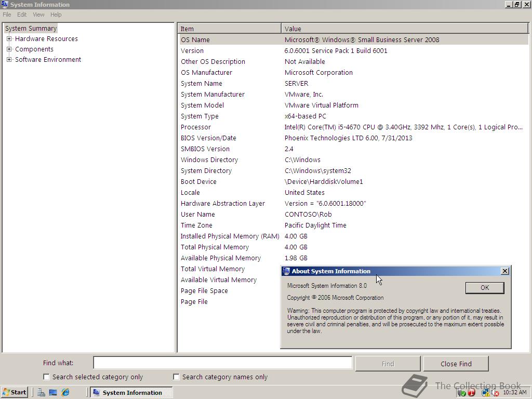The width and height of the screenshot is (532, 399).
Task: Expand the Components tree node
Action: [x=9, y=49]
